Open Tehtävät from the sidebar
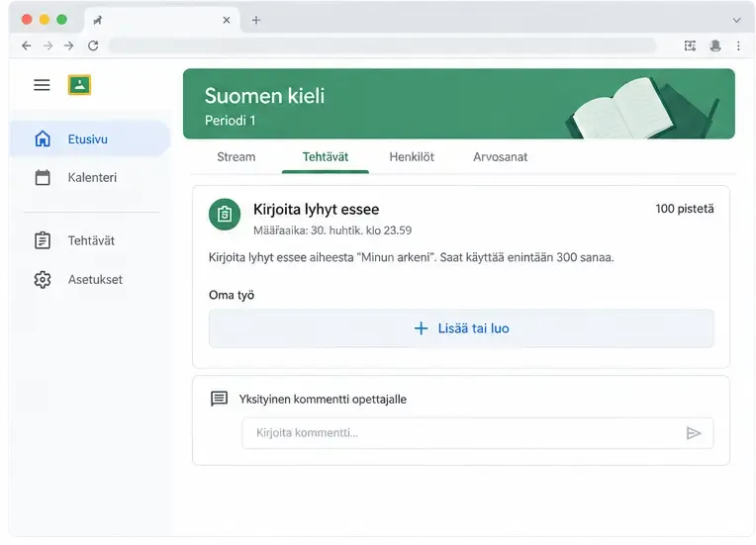756x545 pixels. [x=90, y=240]
